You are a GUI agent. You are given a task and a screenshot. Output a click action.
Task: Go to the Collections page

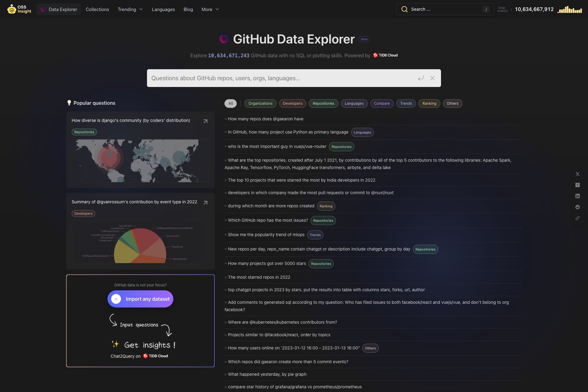97,9
